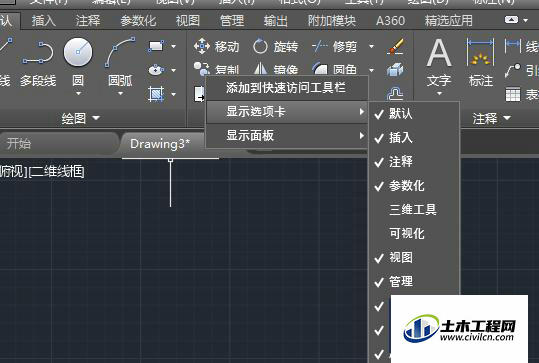Activate the Fillet (圆角) tool
The width and height of the screenshot is (539, 363).
coord(334,69)
